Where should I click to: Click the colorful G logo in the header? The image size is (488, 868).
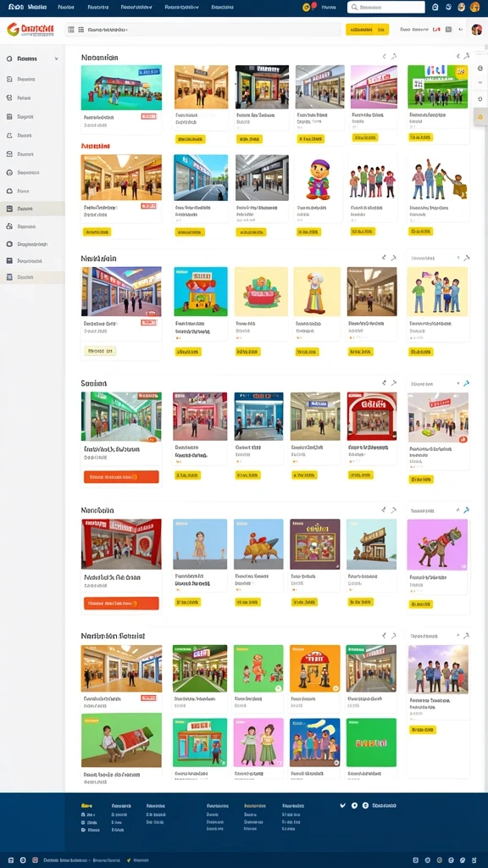point(13,30)
